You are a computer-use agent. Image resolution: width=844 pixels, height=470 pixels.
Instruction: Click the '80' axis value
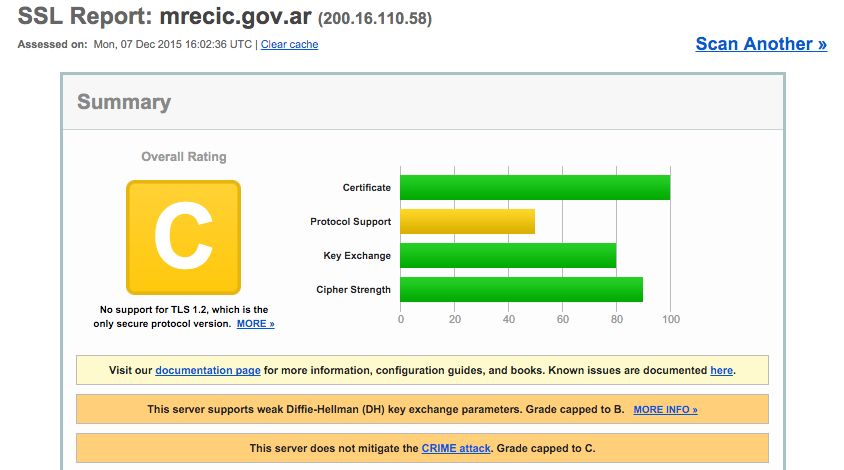pyautogui.click(x=616, y=319)
